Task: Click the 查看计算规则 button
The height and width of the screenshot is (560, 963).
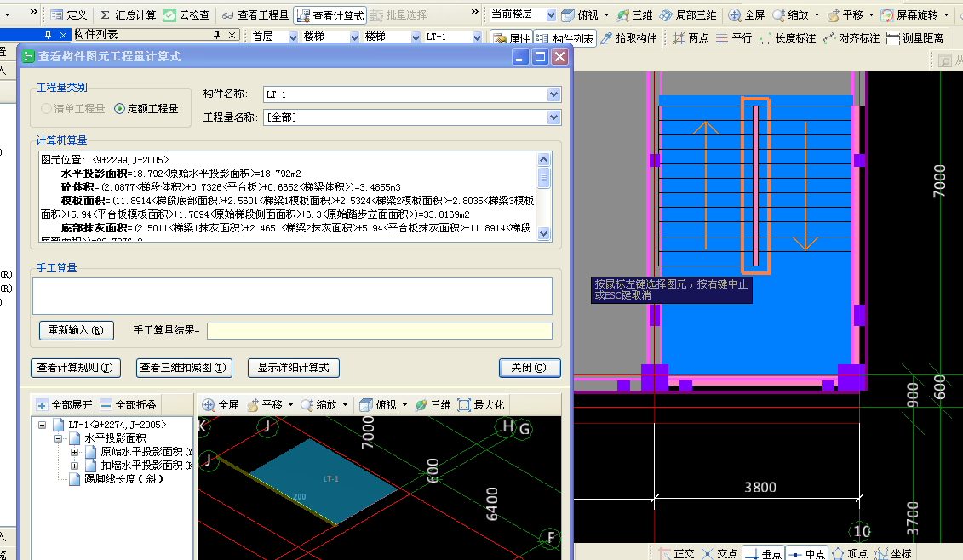Action: point(75,368)
